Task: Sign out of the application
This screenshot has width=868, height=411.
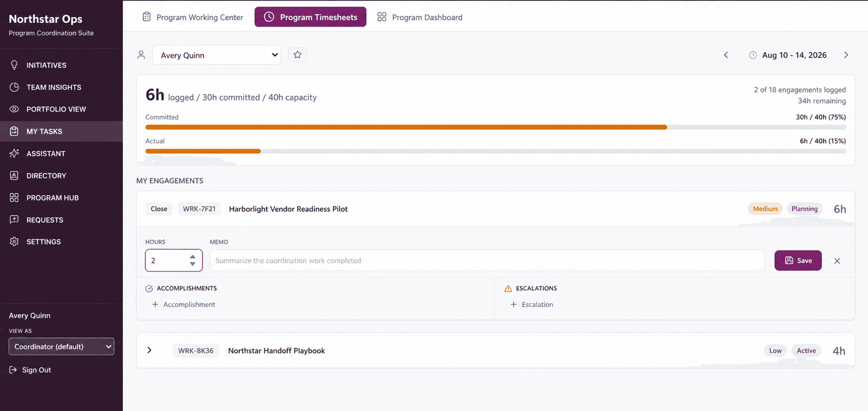Action: click(30, 370)
